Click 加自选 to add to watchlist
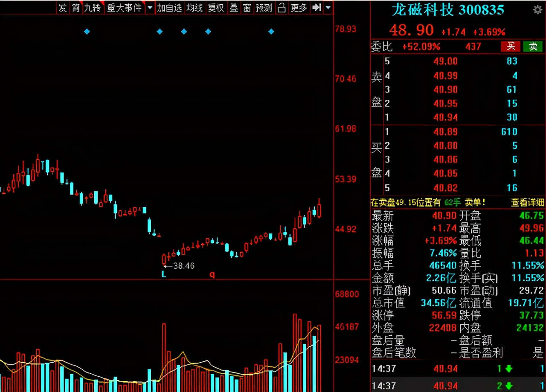The image size is (546, 392). pyautogui.click(x=169, y=8)
